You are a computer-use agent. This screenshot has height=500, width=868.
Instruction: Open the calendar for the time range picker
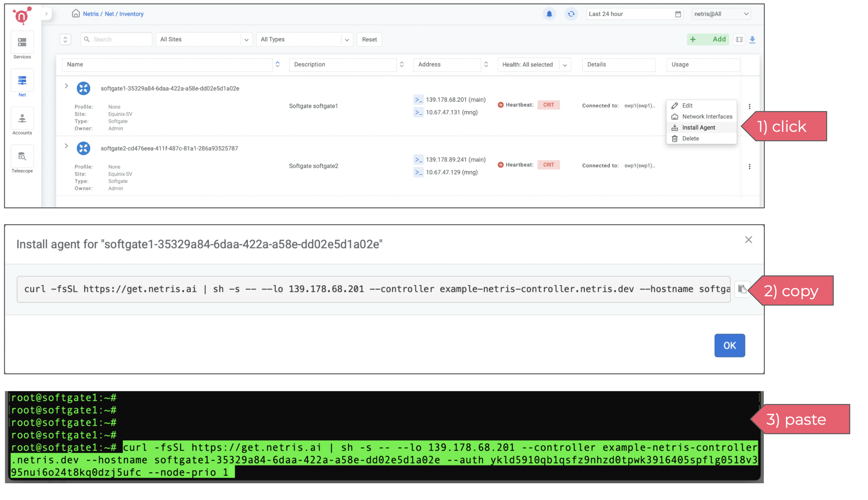(x=678, y=14)
